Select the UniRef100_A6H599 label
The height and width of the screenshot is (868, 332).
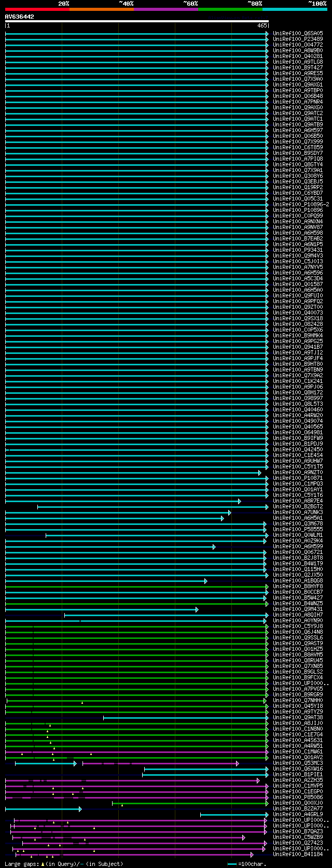coord(298,546)
